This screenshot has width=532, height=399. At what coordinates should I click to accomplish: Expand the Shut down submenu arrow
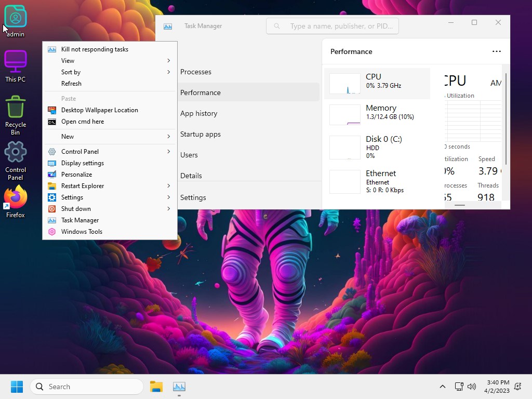click(169, 209)
